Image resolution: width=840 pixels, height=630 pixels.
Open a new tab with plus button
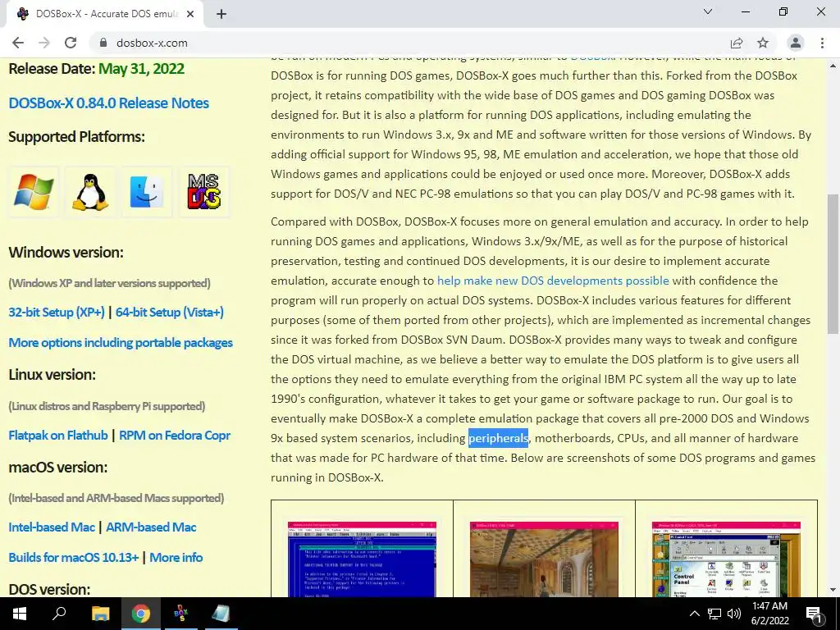pos(221,14)
